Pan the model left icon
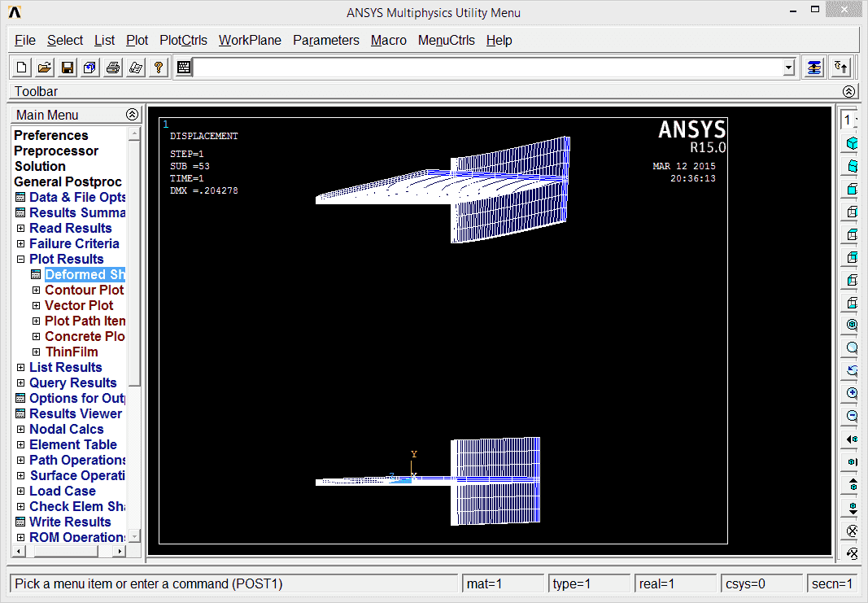The width and height of the screenshot is (868, 603). 852,439
